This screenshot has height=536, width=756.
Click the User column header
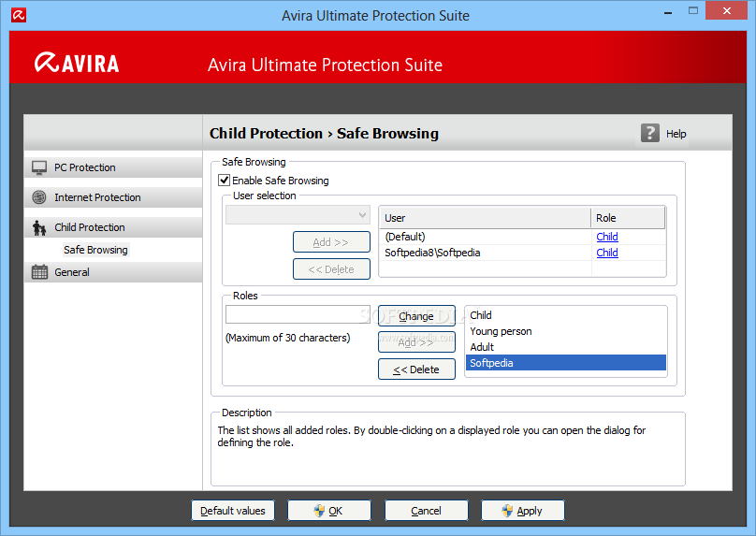click(485, 218)
